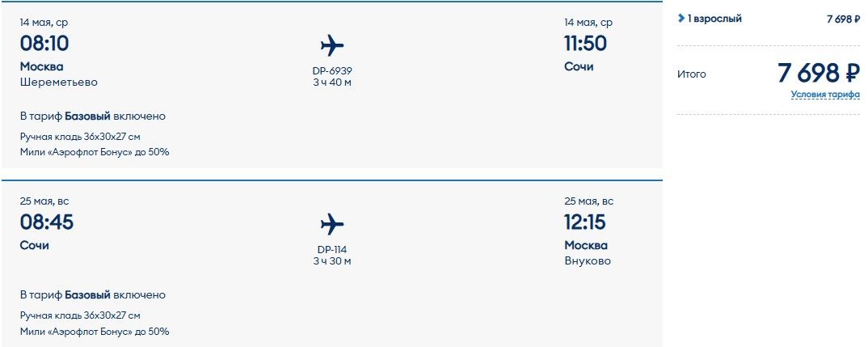Click the 3 ч 40 м duration text

[332, 83]
